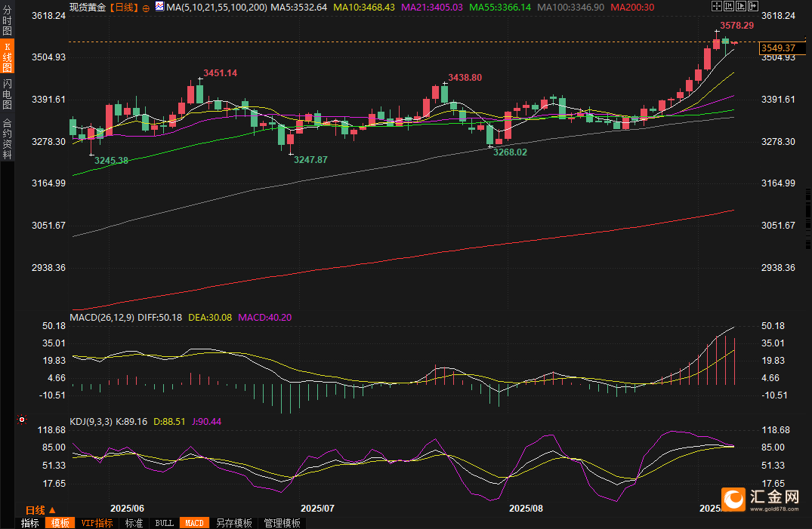Image resolution: width=812 pixels, height=529 pixels.
Task: Enable the BULL template
Action: coord(164,523)
